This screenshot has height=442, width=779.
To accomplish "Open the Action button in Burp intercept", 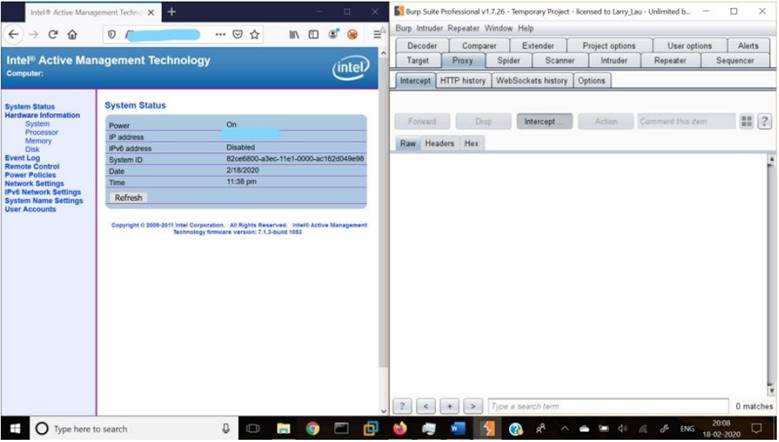I will (x=606, y=121).
